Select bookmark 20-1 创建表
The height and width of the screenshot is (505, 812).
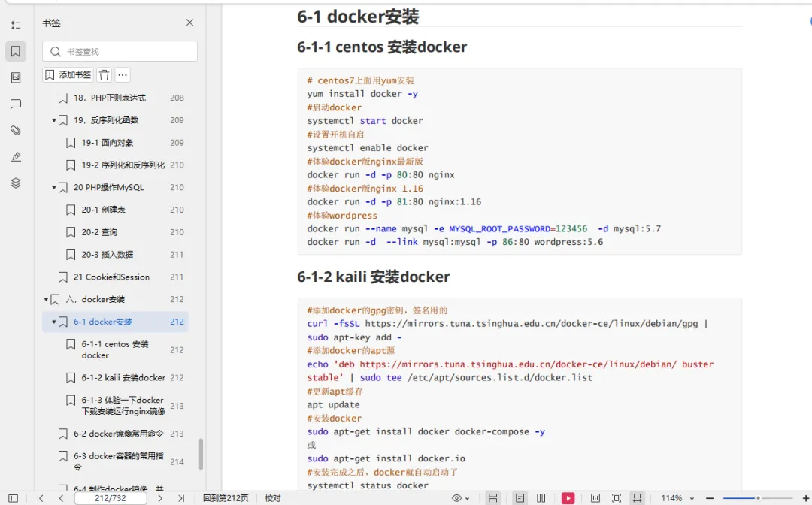point(104,210)
